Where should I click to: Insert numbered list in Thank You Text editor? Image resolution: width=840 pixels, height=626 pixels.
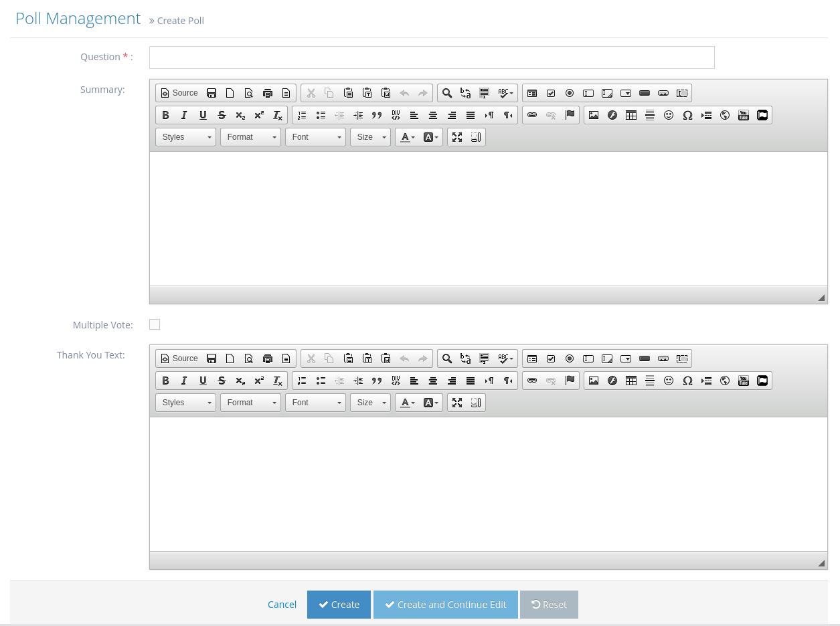click(302, 381)
